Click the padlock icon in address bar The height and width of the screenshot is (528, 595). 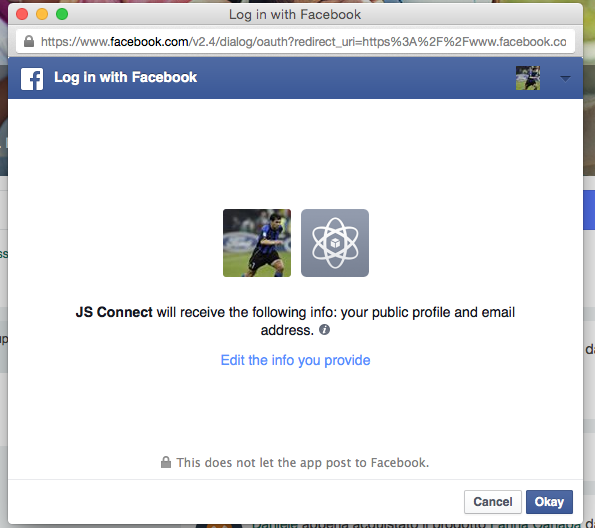pos(29,41)
